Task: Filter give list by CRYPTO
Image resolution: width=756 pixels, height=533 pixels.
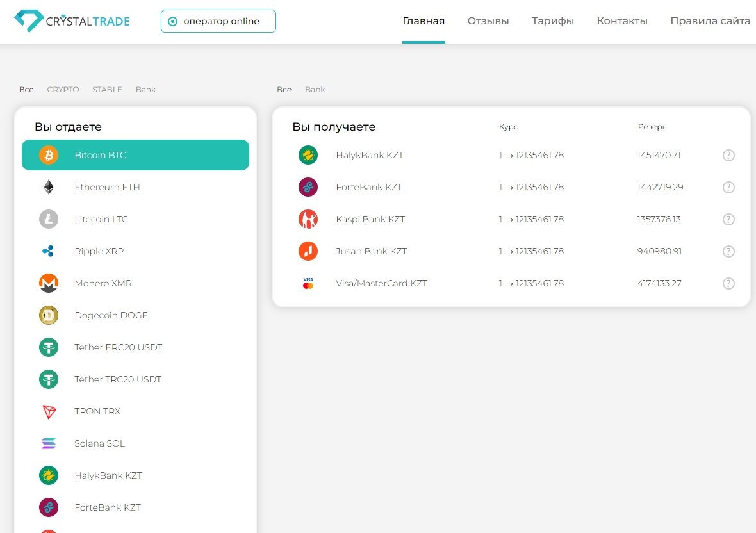Action: click(63, 90)
